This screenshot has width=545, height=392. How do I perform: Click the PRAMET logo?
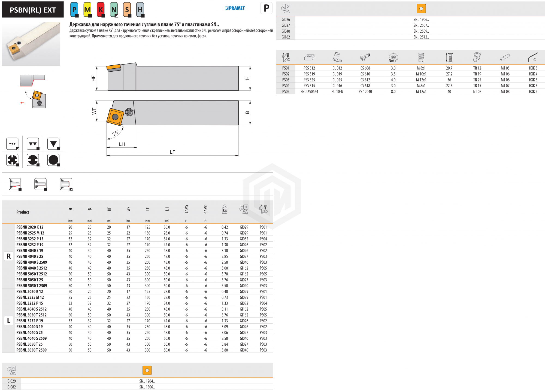click(x=235, y=8)
